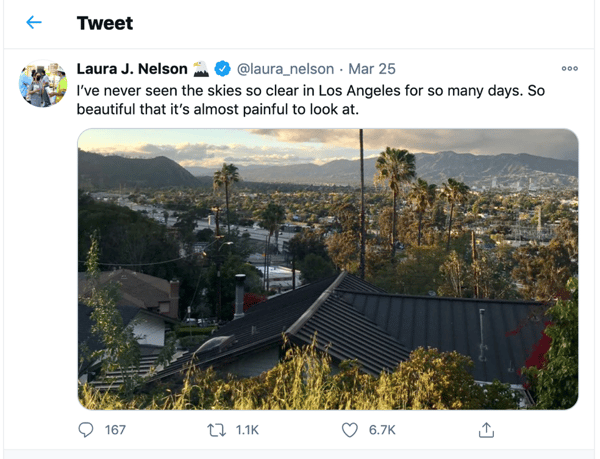The height and width of the screenshot is (459, 600).
Task: Click the reply speech bubble icon
Action: click(86, 430)
